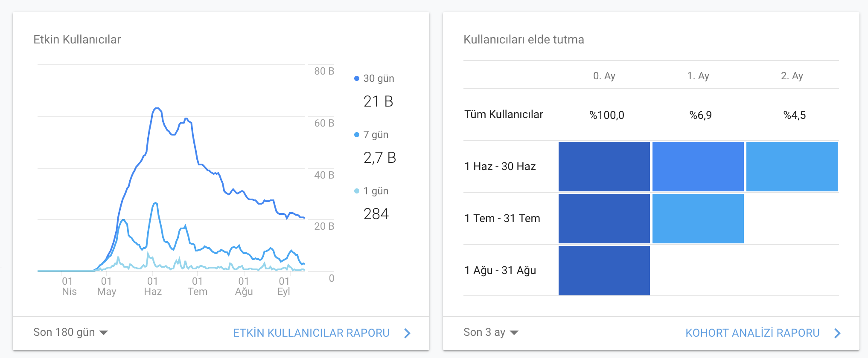Viewport: 868px width, 358px height.
Task: Click the 30 gün legend dot
Action: (357, 78)
